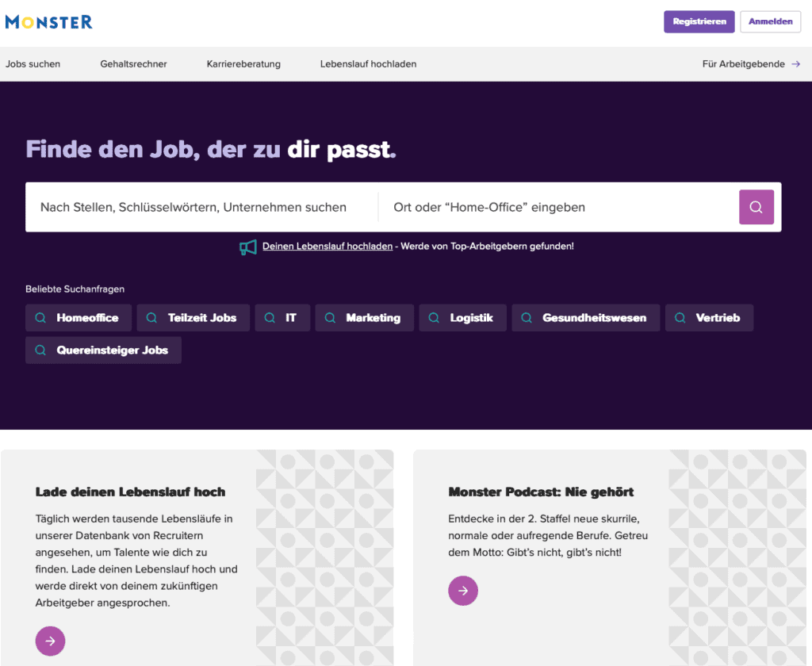The image size is (812, 666).
Task: Click the Lade deinen Lebenslauf hoch heading
Action: click(131, 492)
